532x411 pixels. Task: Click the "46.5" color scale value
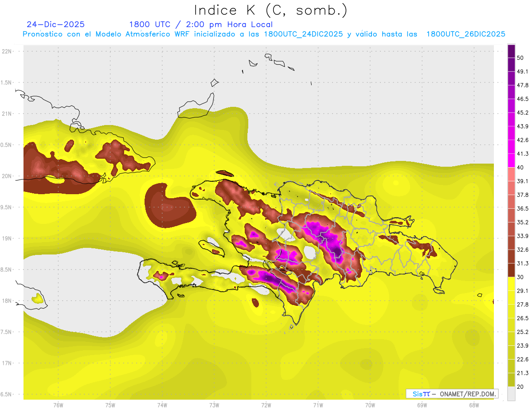tap(523, 99)
